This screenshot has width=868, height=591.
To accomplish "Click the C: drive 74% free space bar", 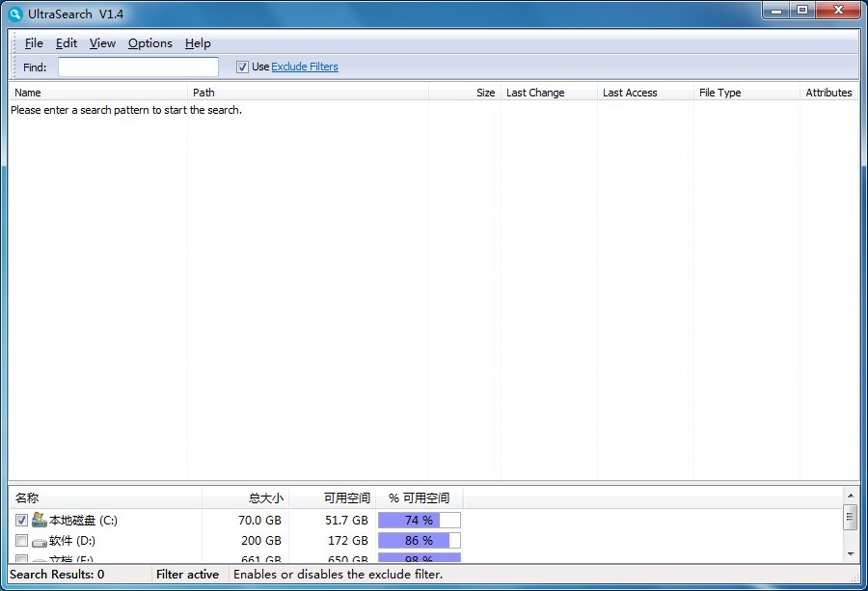I will [419, 521].
